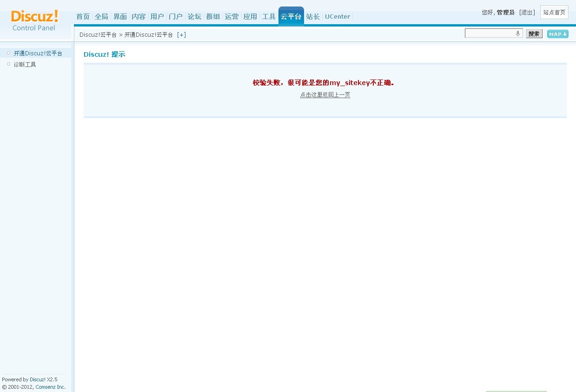Viewport: 576px width, 392px height.
Task: Click the 点击这里返回上一页 link
Action: (x=325, y=95)
